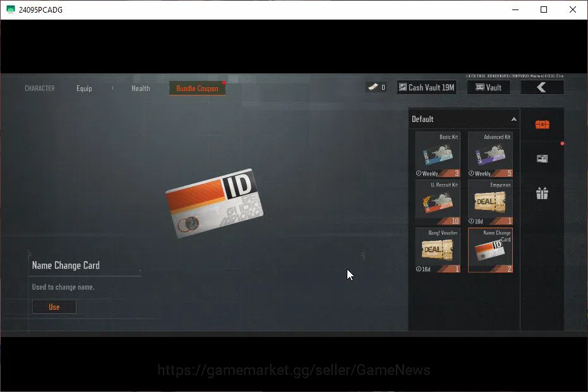Open Cash Vault 19M
This screenshot has width=588, height=392.
[x=427, y=87]
